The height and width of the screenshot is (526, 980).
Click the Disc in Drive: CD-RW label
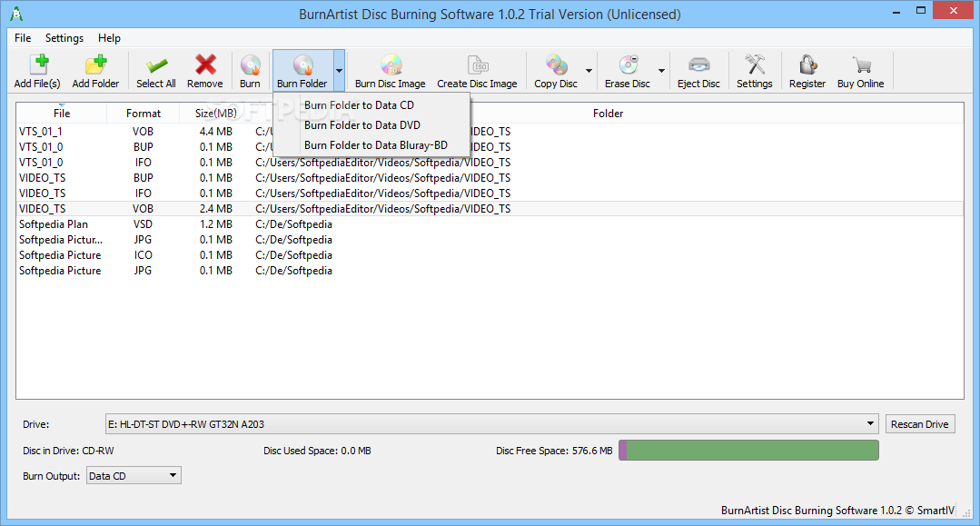pyautogui.click(x=69, y=451)
